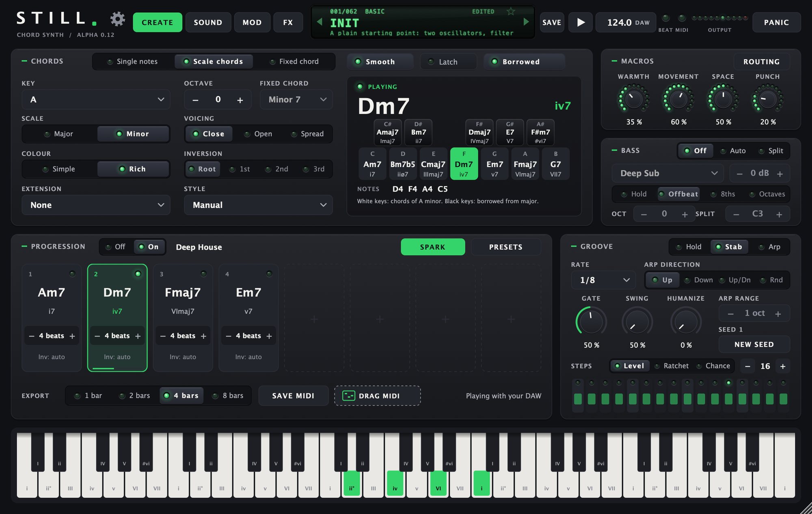Open settings via the gear icon
Viewport: 812px width, 514px height.
tap(117, 19)
